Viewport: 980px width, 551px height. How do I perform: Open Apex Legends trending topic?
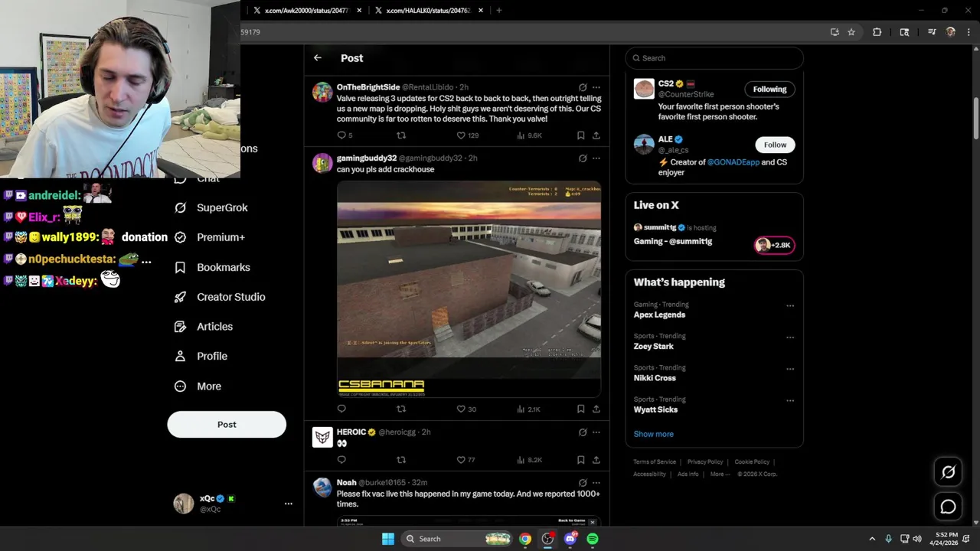pos(659,315)
